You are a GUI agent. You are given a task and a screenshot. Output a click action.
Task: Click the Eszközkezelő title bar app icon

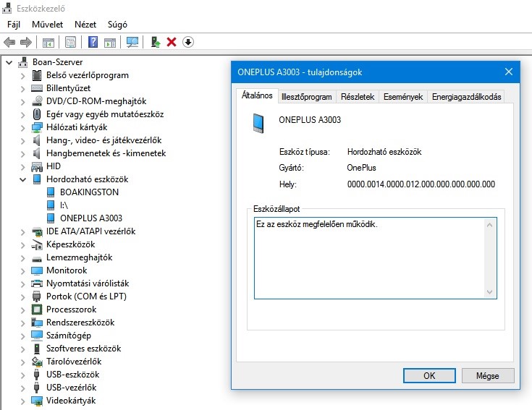click(7, 8)
